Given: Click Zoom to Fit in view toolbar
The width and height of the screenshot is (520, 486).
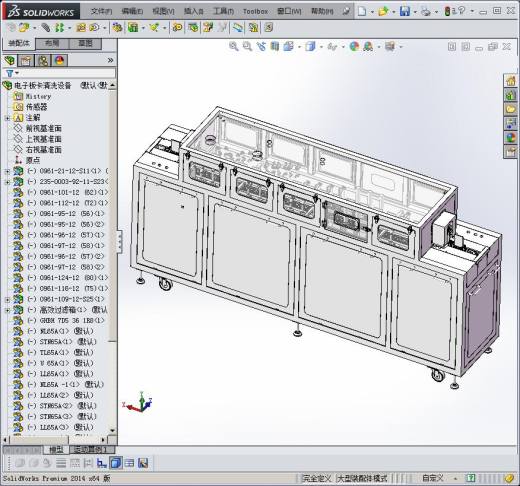Looking at the screenshot, I should pos(234,46).
